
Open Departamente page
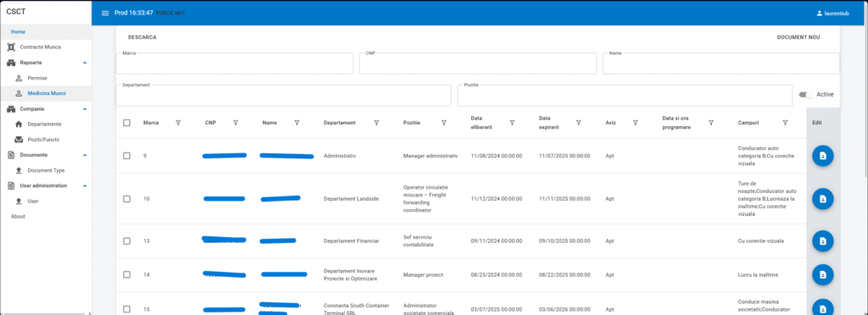44,124
